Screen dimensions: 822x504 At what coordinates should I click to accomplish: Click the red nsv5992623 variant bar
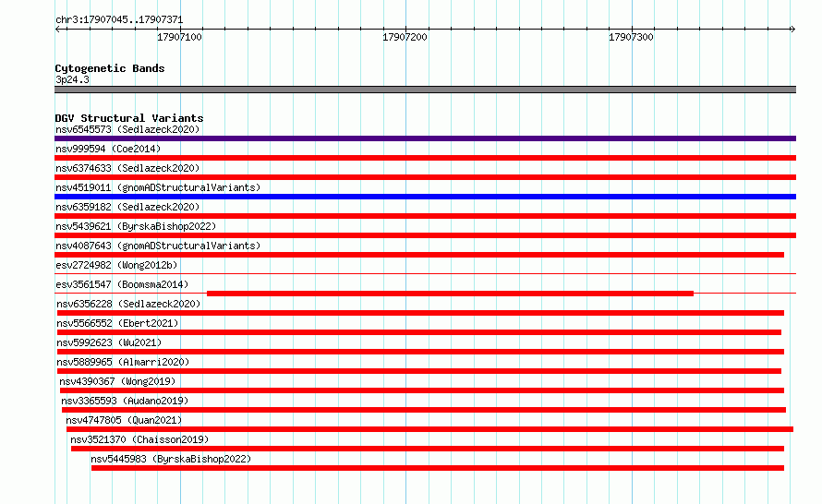(420, 352)
